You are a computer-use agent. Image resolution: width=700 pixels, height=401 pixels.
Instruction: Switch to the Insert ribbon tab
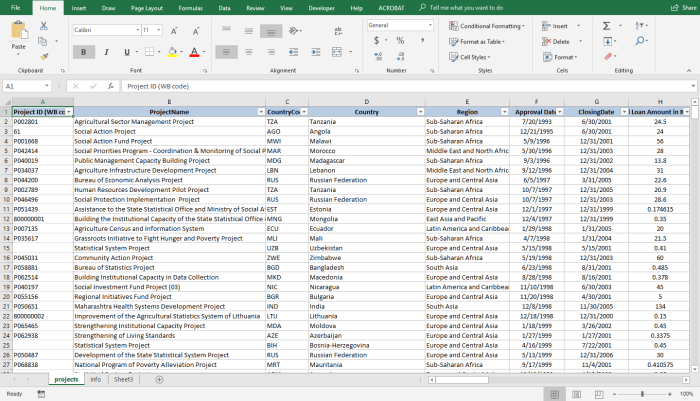[x=79, y=8]
